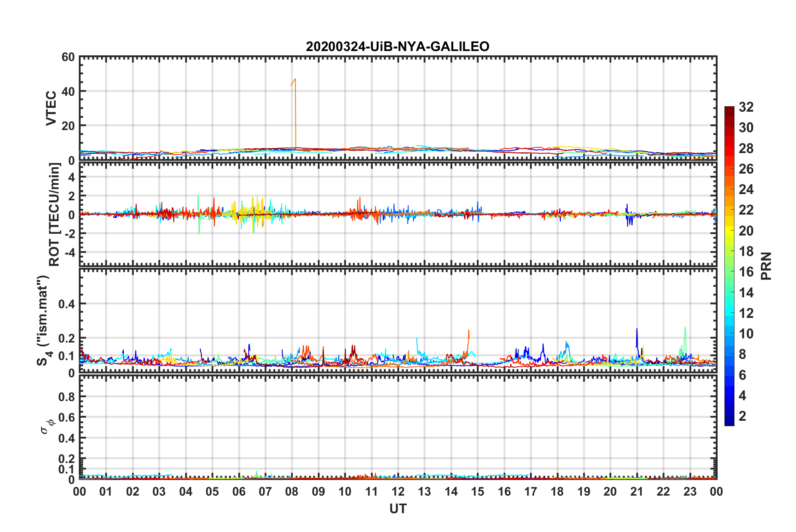Image resolution: width=796 pixels, height=532 pixels.
Task: Click colorbar tick label 22
Action: coord(746,210)
